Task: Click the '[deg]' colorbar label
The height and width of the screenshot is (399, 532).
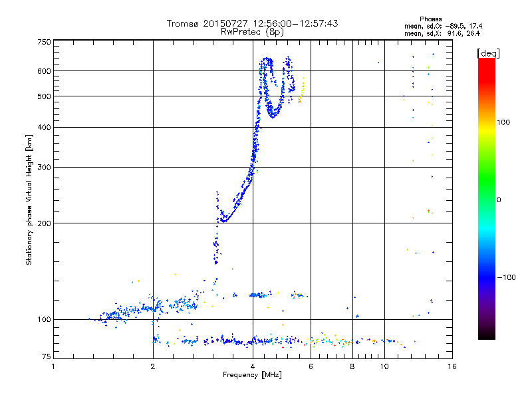Action: point(488,53)
